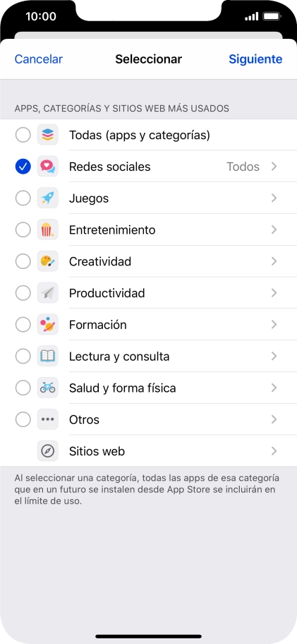297x644 pixels.
Task: Tap Cancelar to dismiss selection
Action: point(39,59)
